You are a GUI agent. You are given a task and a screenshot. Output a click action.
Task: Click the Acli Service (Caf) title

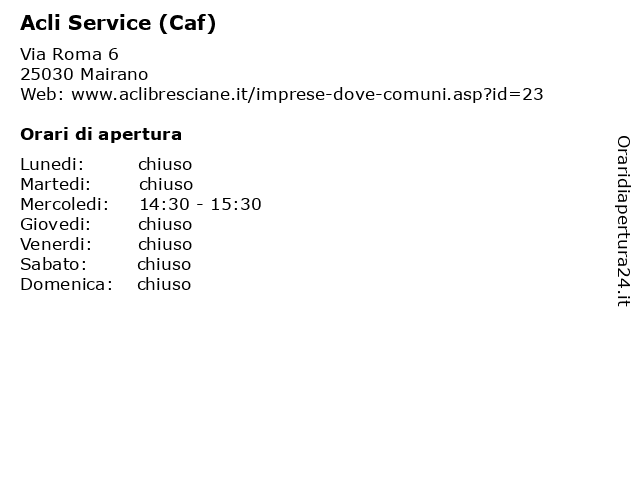point(118,23)
